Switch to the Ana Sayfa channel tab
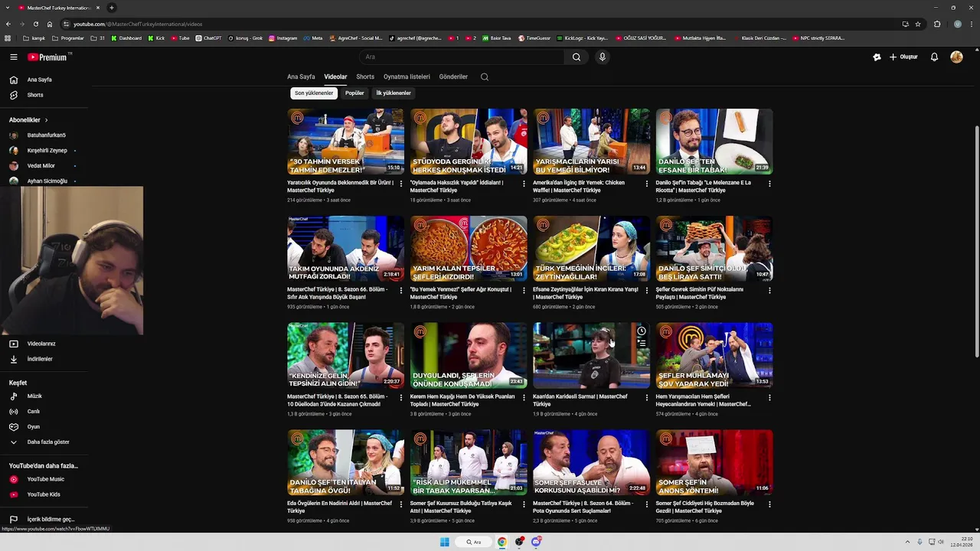The height and width of the screenshot is (551, 980). pyautogui.click(x=301, y=77)
